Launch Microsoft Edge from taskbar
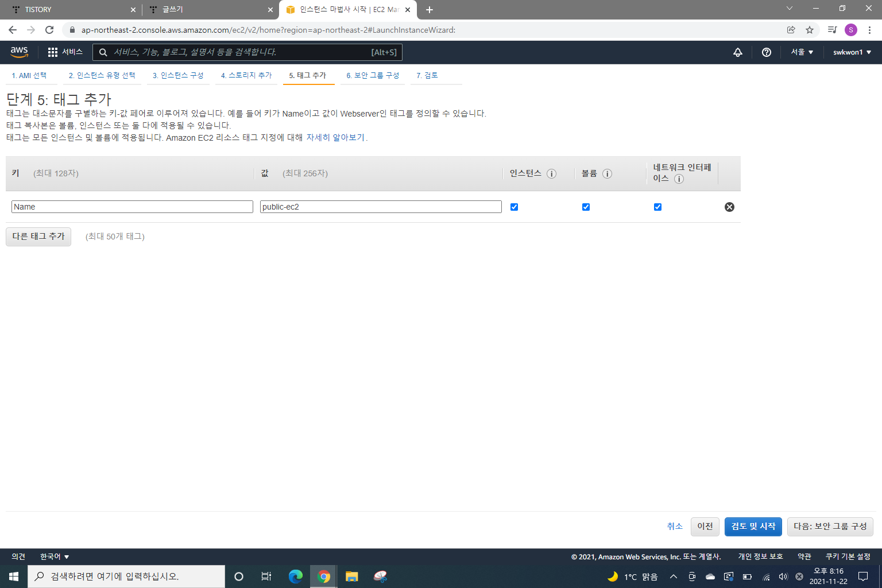882x588 pixels. 296,577
